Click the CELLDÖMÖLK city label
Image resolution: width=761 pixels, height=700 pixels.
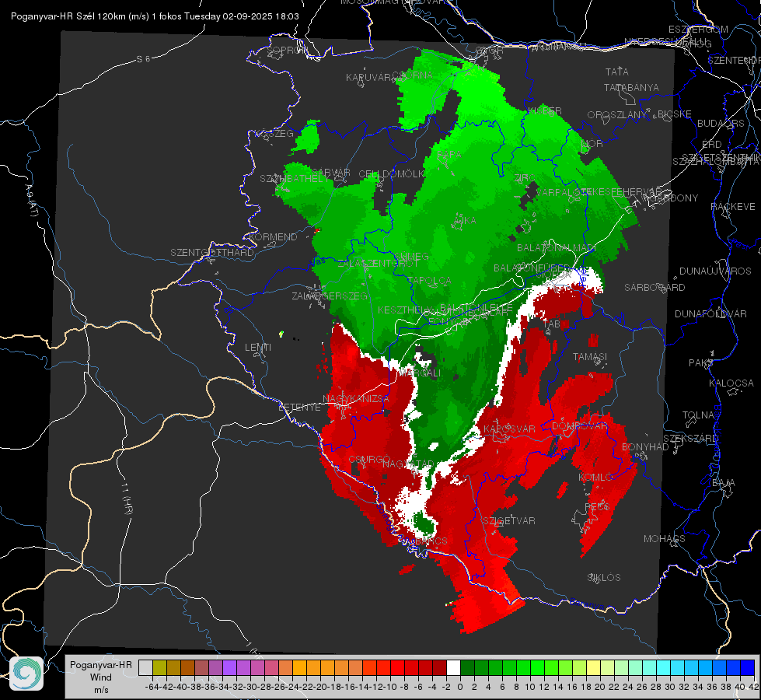pyautogui.click(x=392, y=174)
